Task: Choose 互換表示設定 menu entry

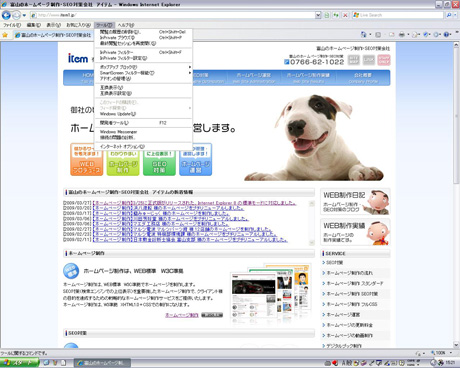Action: (x=143, y=93)
